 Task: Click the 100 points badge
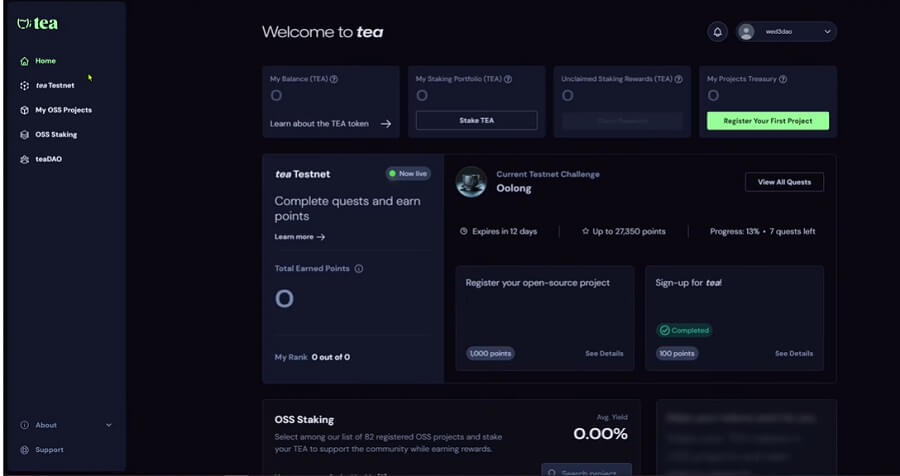[x=677, y=354]
